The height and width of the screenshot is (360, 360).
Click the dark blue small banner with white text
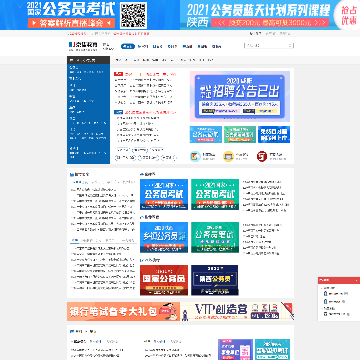[x=274, y=134]
